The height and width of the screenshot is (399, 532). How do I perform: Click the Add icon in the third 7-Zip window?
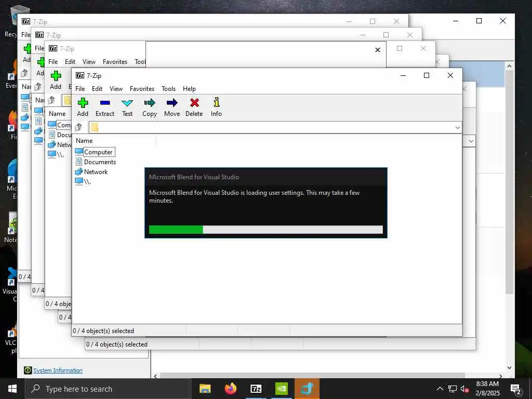(56, 76)
